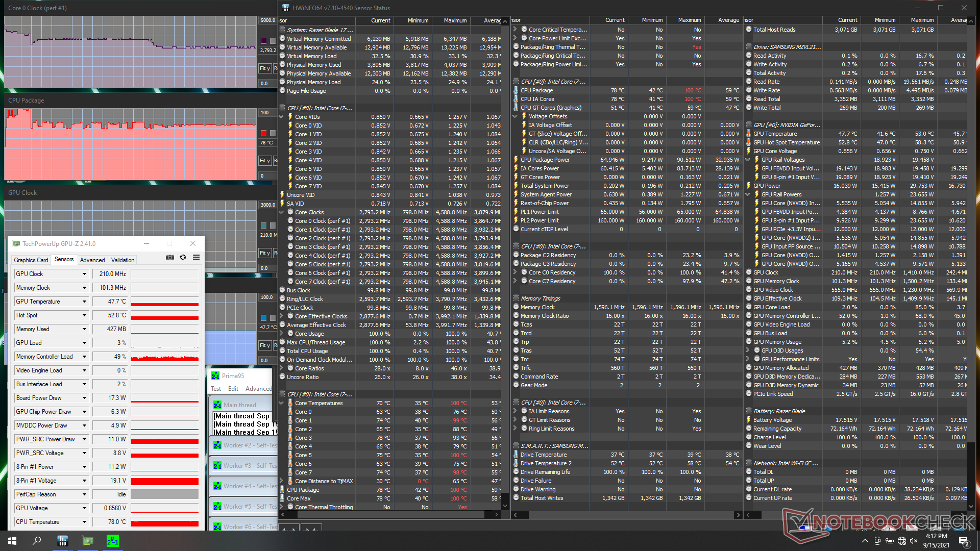980x551 pixels.
Task: Click Fit y in GPU Clock graph
Action: pyautogui.click(x=265, y=253)
